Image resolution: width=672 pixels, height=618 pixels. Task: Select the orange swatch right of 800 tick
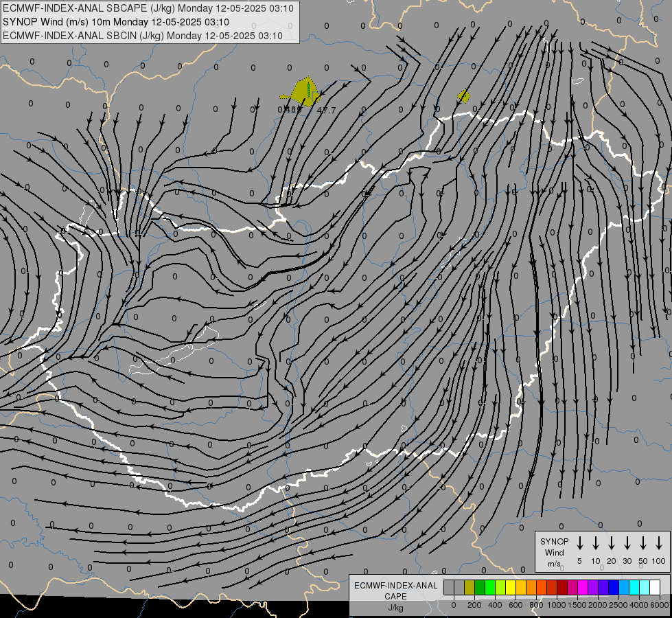(542, 588)
